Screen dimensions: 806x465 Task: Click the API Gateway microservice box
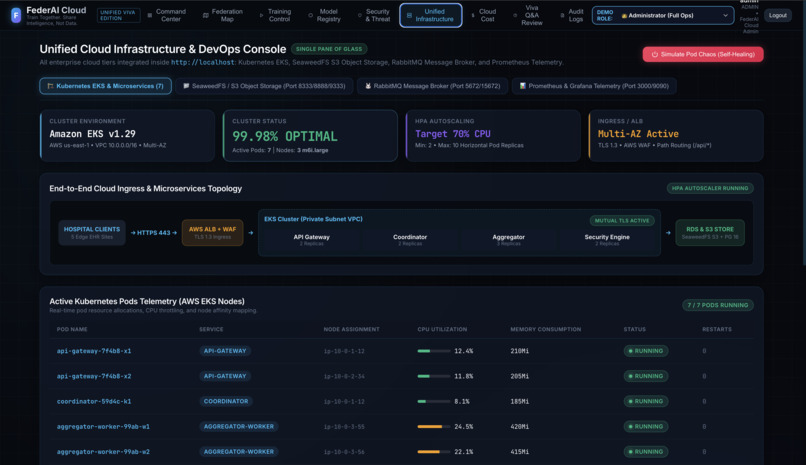(x=312, y=239)
